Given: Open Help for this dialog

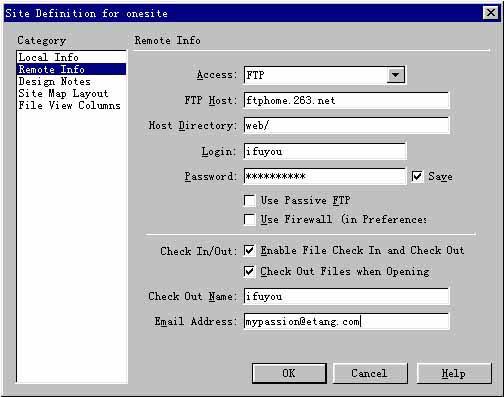Looking at the screenshot, I should [x=454, y=373].
